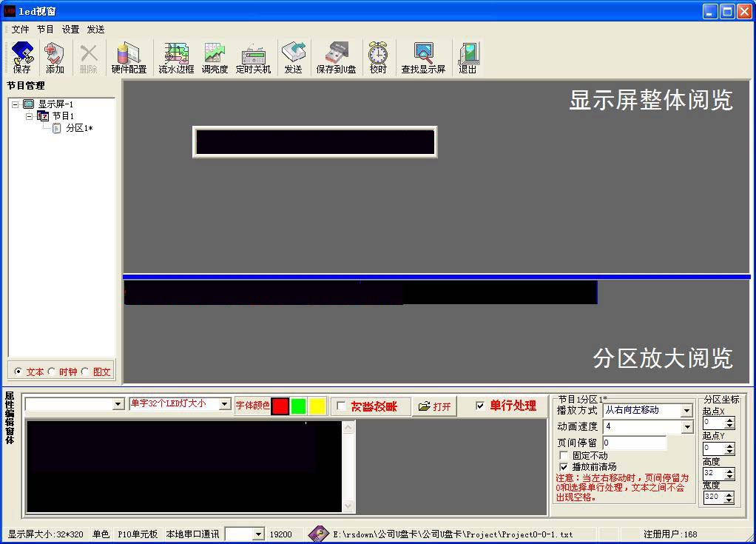The height and width of the screenshot is (544, 756).
Task: Open 硬件配置 hardware configuration
Action: [129, 58]
